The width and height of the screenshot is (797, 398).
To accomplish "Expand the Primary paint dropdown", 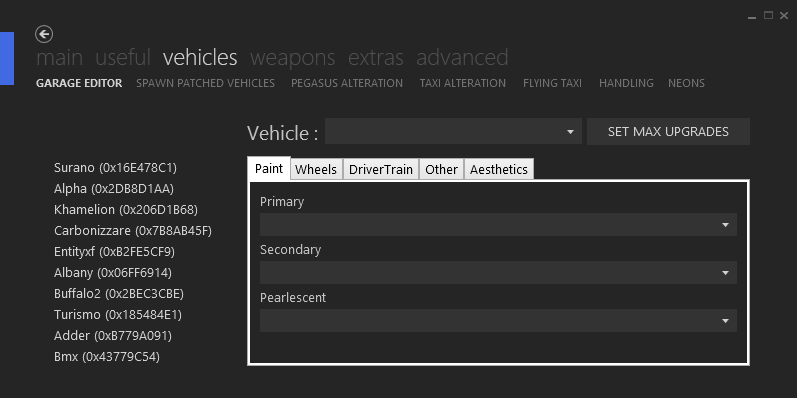I will (498, 225).
